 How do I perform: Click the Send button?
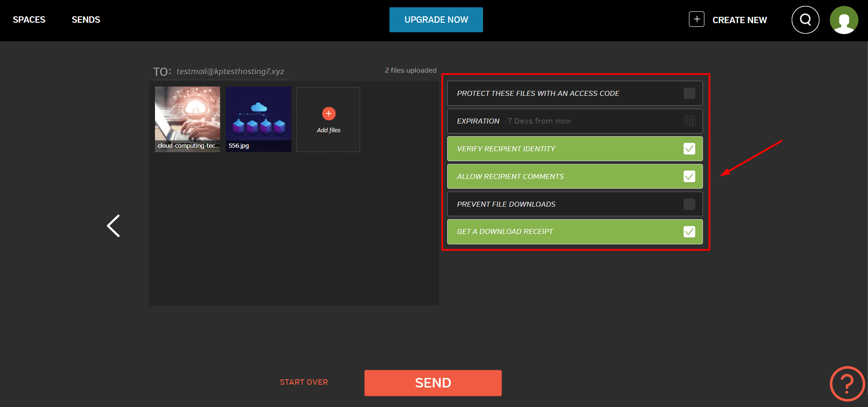433,383
